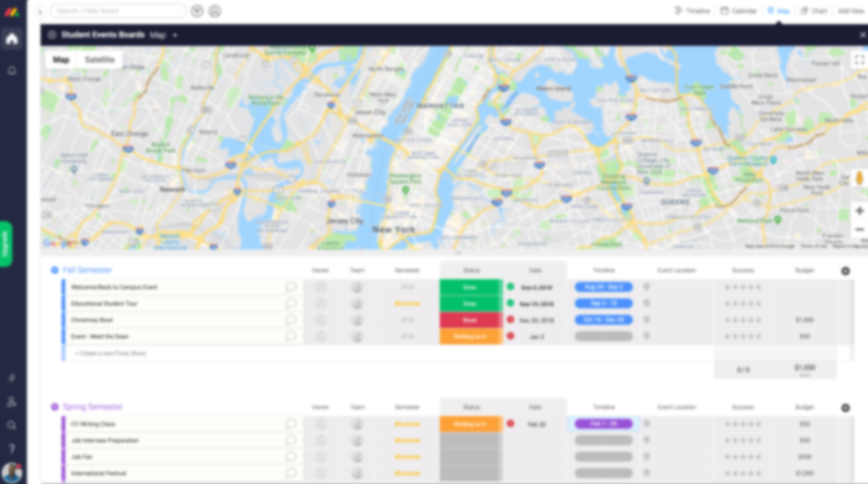
Task: Expand the left navigation pane arrow
Action: tap(40, 12)
